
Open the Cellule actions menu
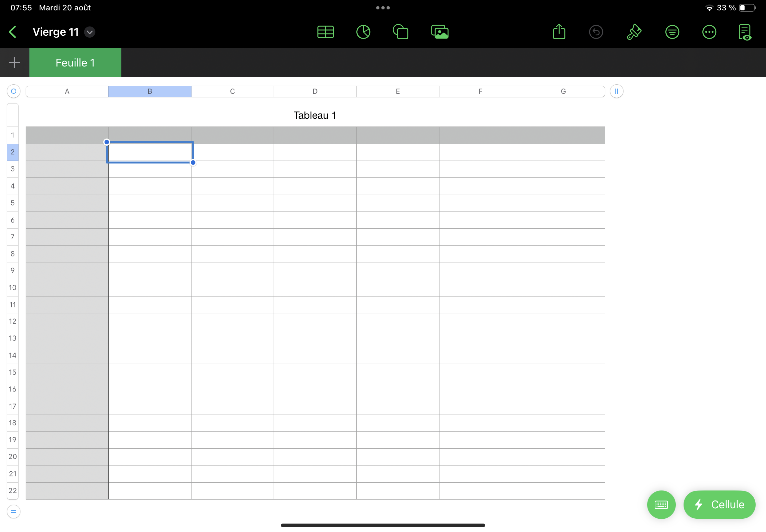719,504
